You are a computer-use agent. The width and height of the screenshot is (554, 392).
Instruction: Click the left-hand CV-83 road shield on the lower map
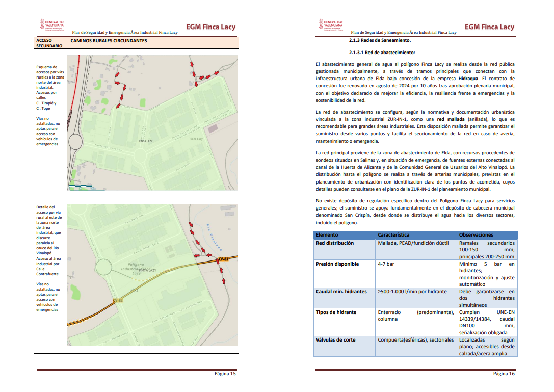tap(118, 300)
